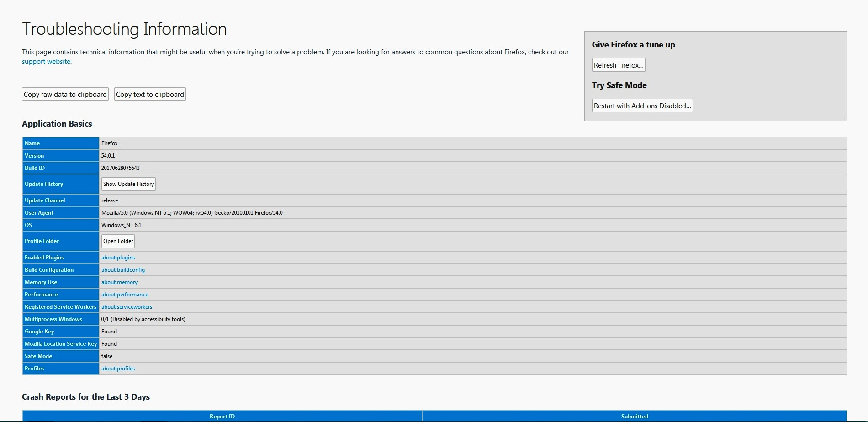Click 'Crash Reports for the Last 3 Days' heading
The height and width of the screenshot is (422, 868).
pos(86,397)
